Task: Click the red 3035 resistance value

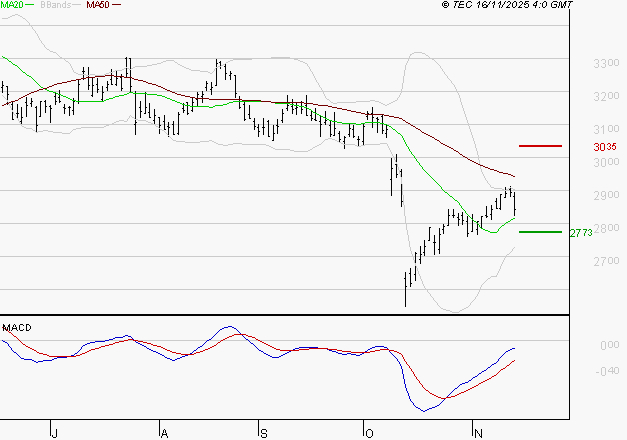Action: tap(605, 147)
